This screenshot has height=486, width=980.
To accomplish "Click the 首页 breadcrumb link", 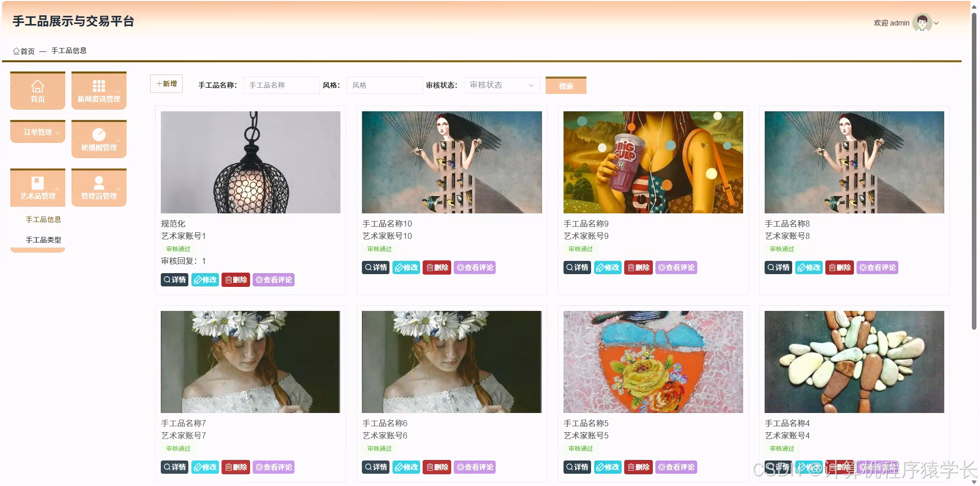I will (x=24, y=51).
